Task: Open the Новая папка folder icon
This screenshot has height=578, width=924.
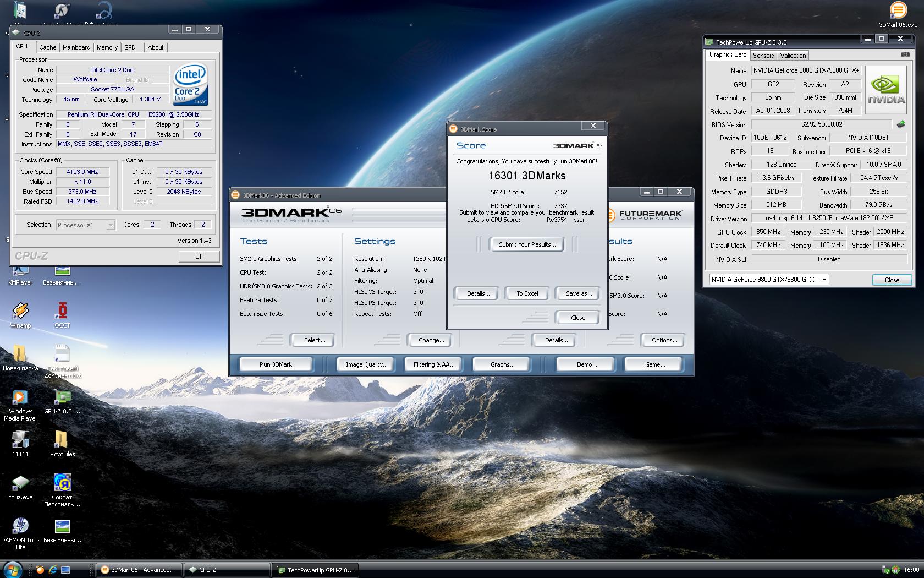Action: [x=20, y=358]
